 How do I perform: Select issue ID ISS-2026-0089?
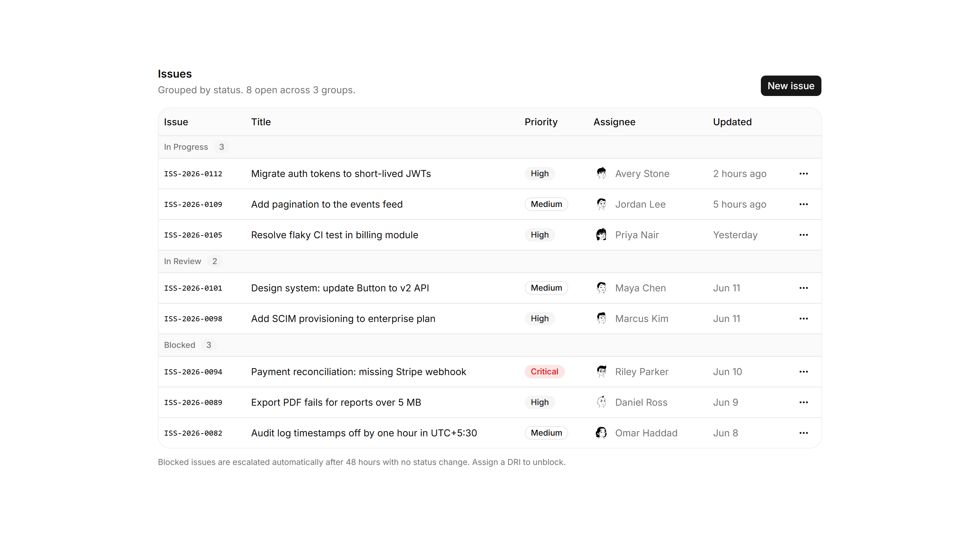pos(193,403)
